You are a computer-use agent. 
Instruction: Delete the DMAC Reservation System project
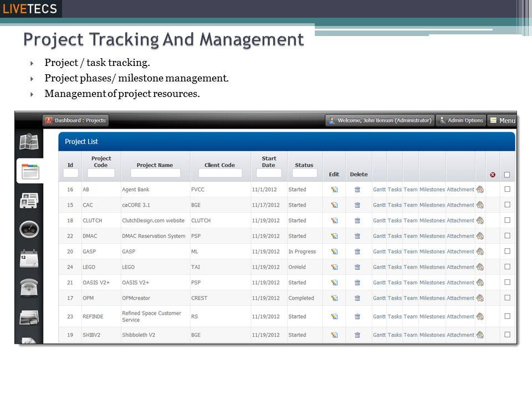(357, 236)
